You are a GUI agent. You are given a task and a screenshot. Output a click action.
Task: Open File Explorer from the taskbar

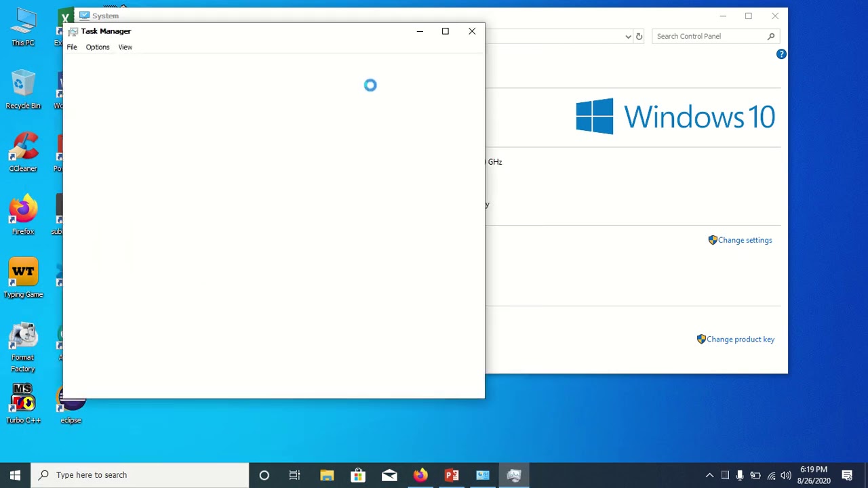[x=327, y=475]
